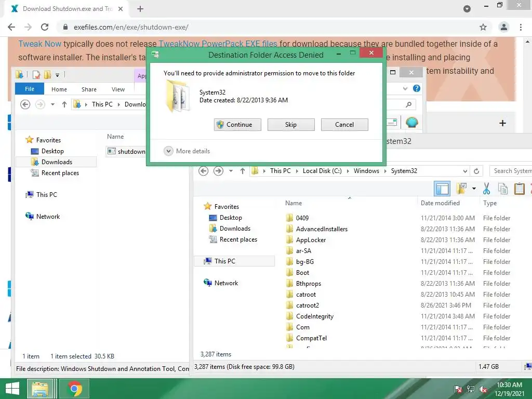Image resolution: width=532 pixels, height=399 pixels.
Task: Toggle the preview pane icon in the System32 toolbar
Action: click(442, 189)
